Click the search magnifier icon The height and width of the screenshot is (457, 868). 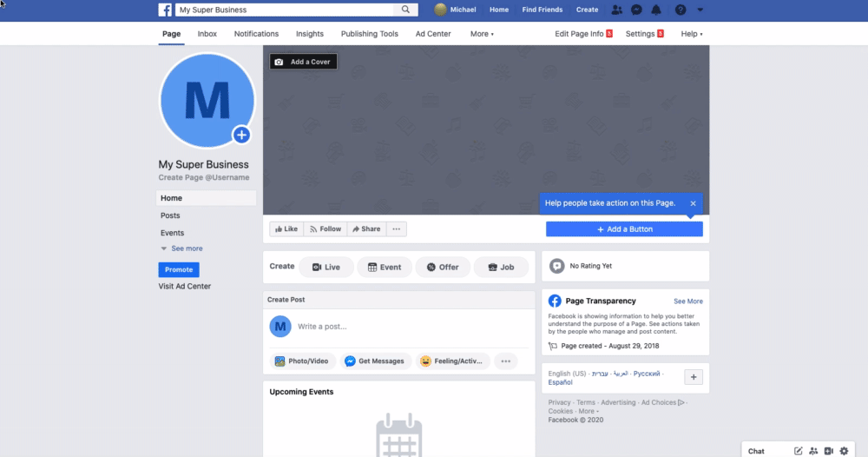pyautogui.click(x=405, y=10)
